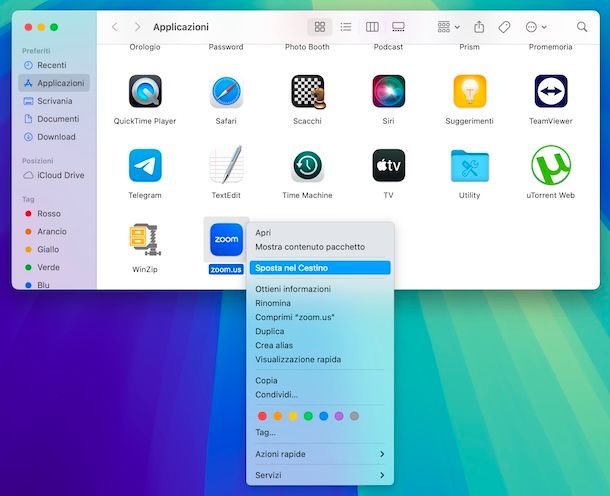Open Scrivania in the sidebar
Screen dimensions: 610x496
coord(54,101)
